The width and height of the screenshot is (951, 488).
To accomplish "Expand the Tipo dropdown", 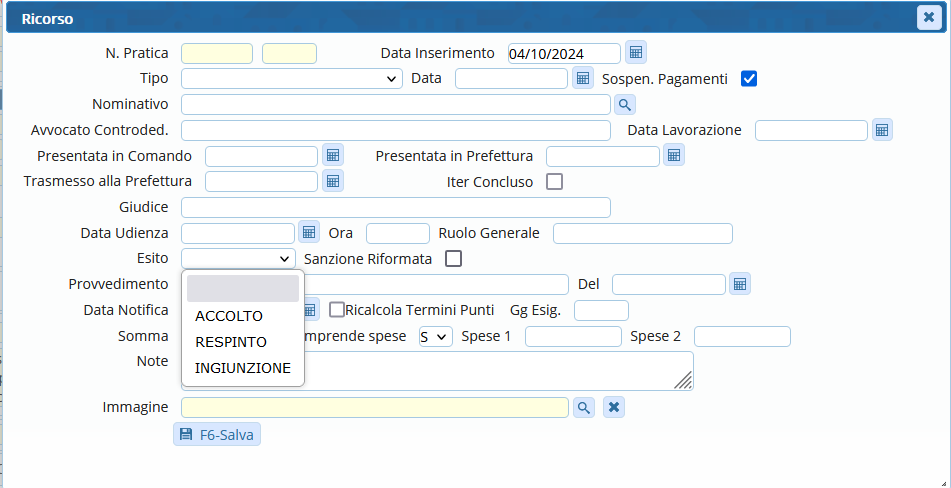I will (292, 79).
